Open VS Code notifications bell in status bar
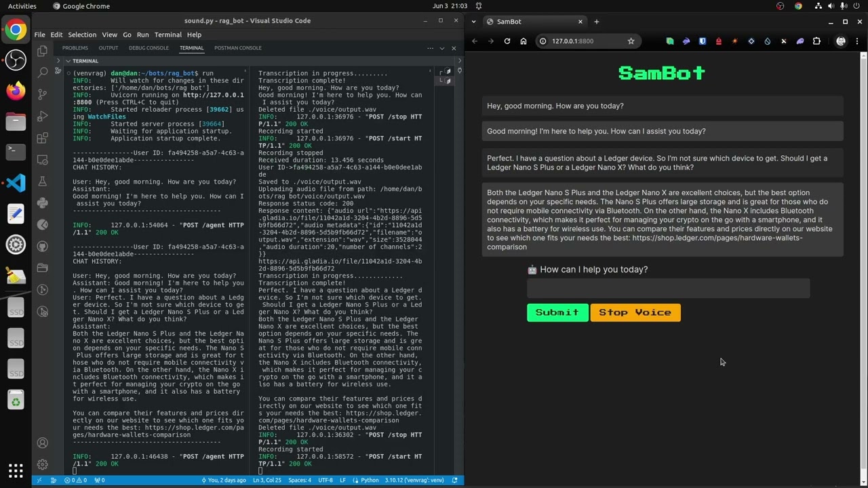The height and width of the screenshot is (488, 868). tap(455, 480)
